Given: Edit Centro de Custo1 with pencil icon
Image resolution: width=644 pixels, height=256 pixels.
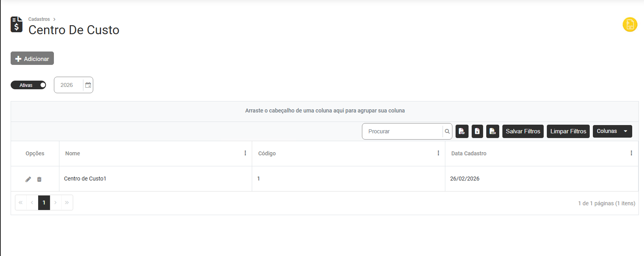Looking at the screenshot, I should point(28,179).
